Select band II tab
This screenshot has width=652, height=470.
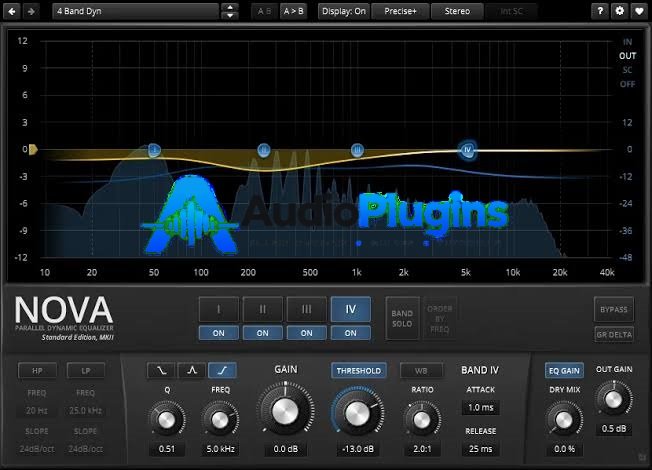click(x=263, y=309)
